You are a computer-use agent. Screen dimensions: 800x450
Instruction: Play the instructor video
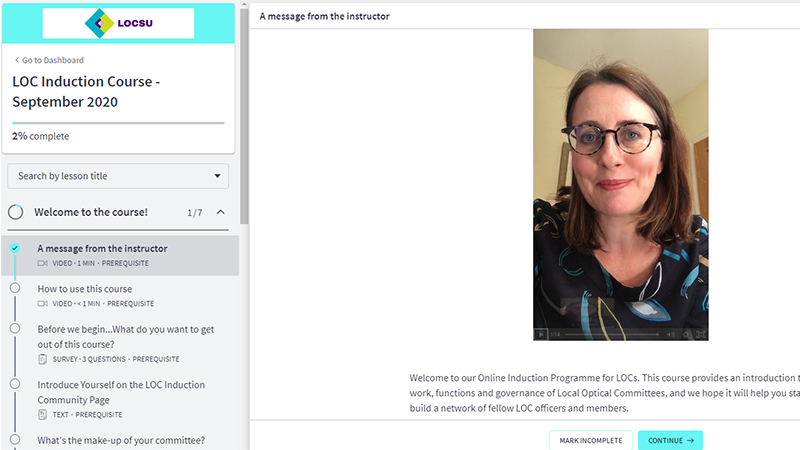[540, 335]
